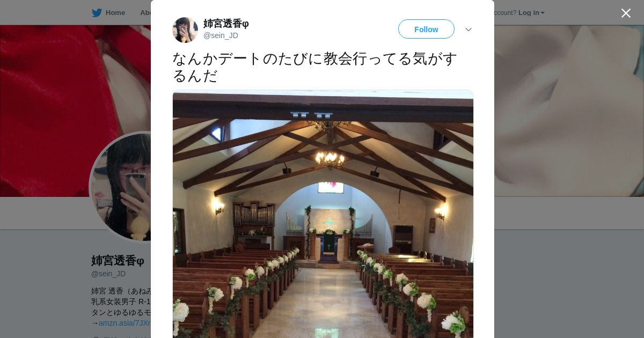
Task: Click the bio line starting with 姉宮 透香
Action: point(121,291)
